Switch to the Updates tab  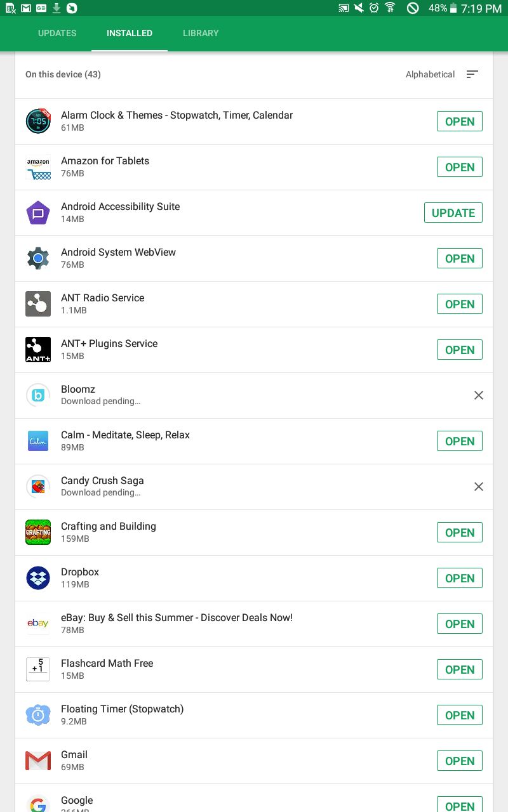[x=57, y=33]
